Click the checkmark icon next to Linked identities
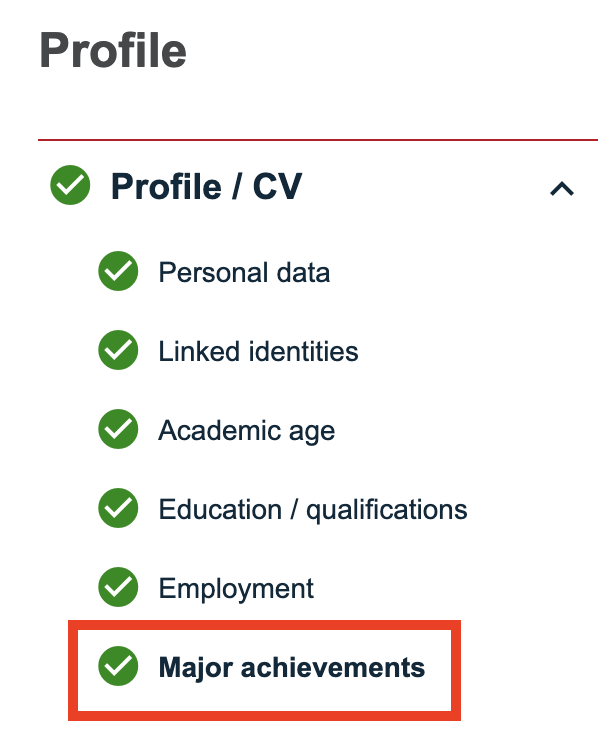This screenshot has height=732, width=603. 118,351
